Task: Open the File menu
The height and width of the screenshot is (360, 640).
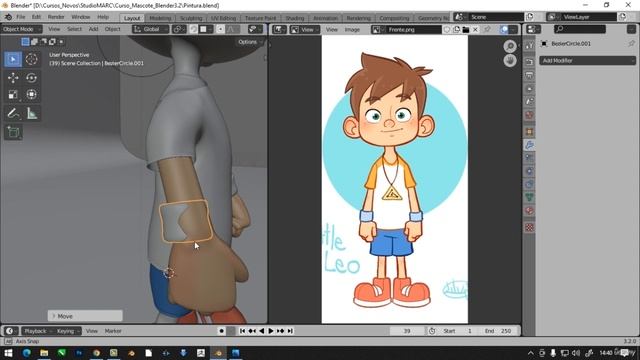Action: (x=21, y=17)
